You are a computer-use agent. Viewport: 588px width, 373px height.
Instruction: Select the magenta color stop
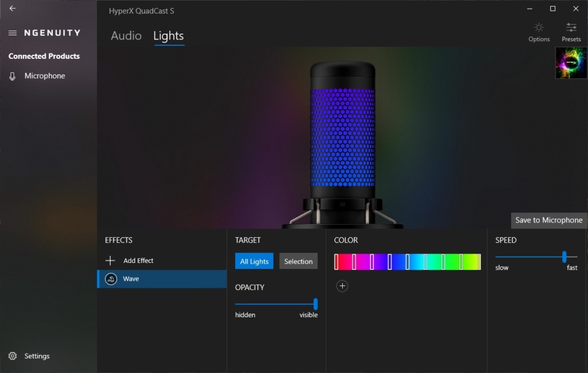[354, 262]
